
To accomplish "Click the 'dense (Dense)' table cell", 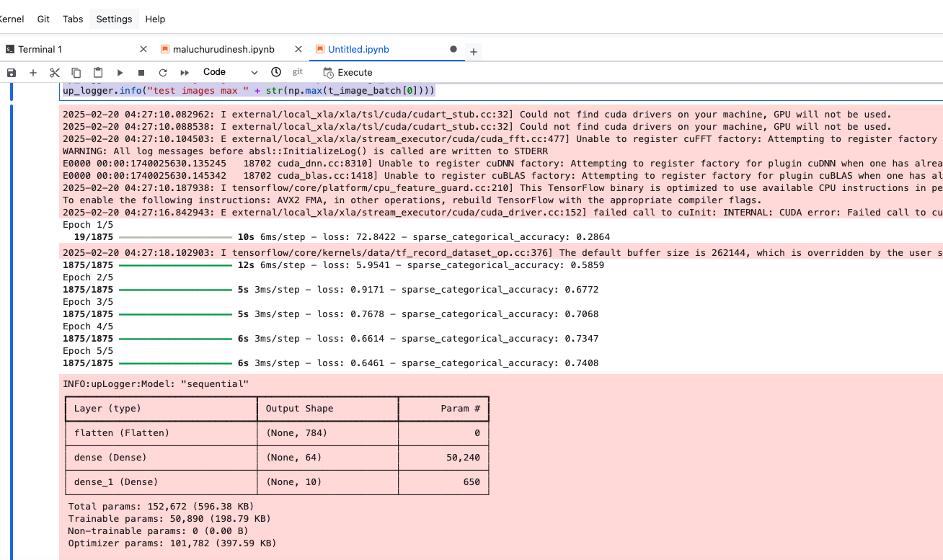I will (x=110, y=457).
